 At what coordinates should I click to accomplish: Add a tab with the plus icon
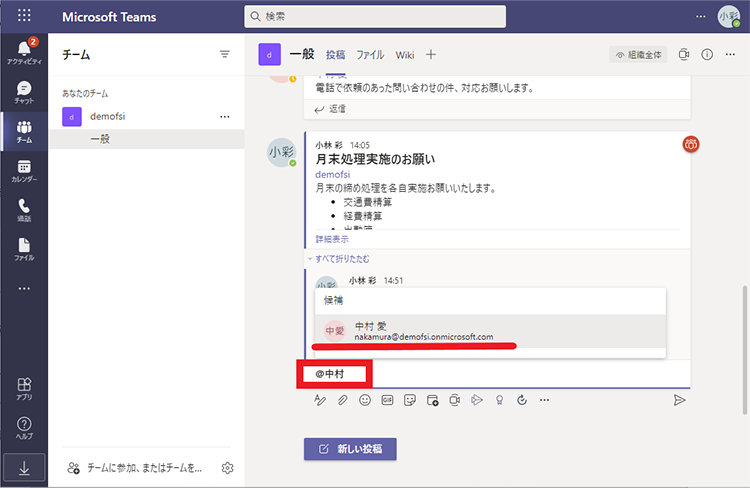point(431,55)
